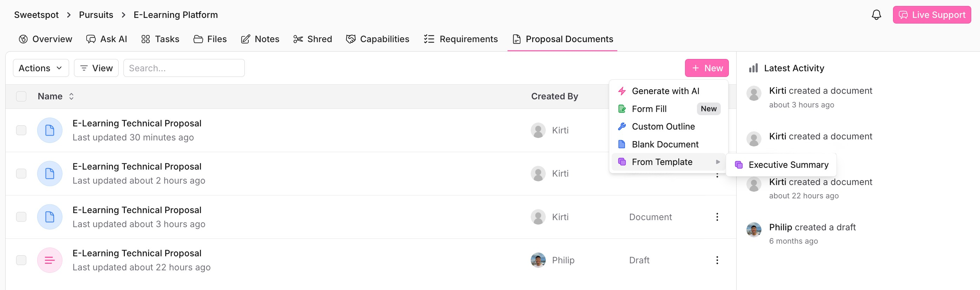Pick the Executive Summary template
Screen dimensions: 980x290
[788, 165]
